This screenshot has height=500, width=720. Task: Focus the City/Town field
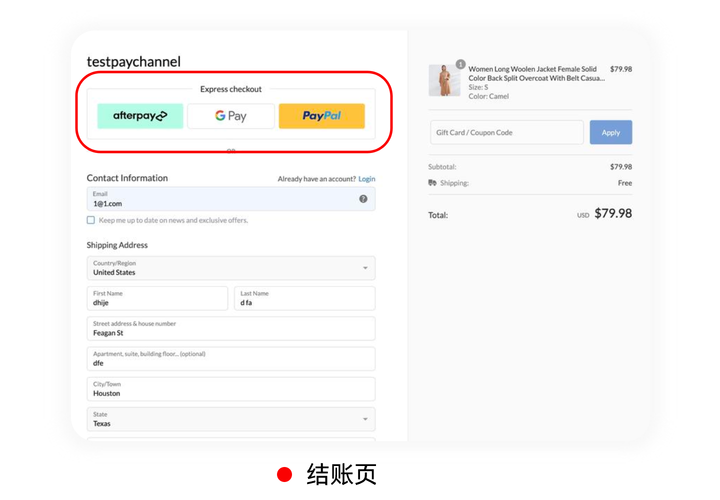click(x=231, y=389)
